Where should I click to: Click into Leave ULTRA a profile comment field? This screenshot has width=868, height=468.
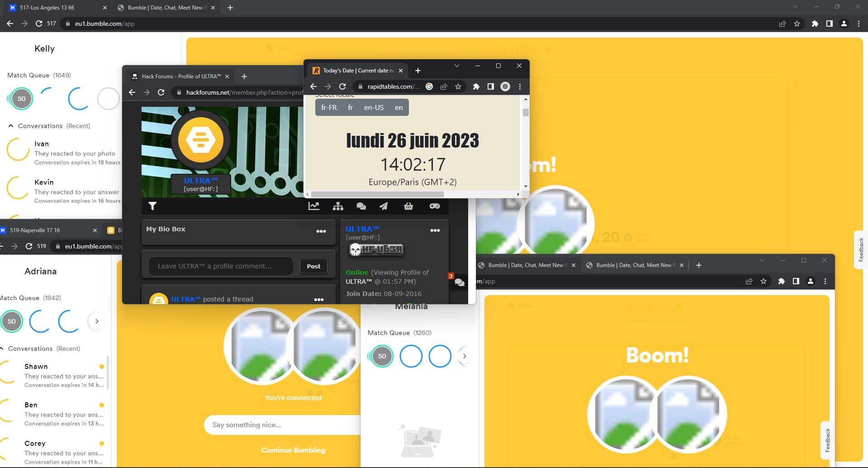pyautogui.click(x=221, y=266)
